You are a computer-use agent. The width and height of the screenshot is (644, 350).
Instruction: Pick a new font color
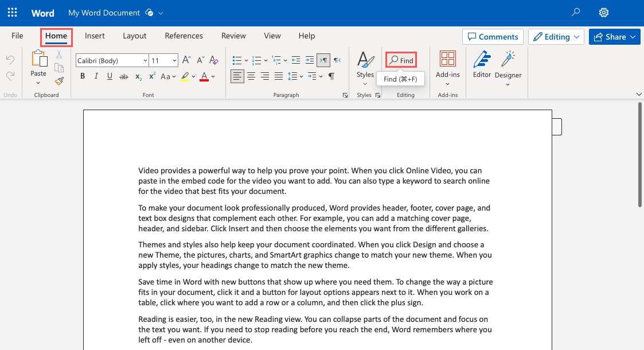[213, 76]
